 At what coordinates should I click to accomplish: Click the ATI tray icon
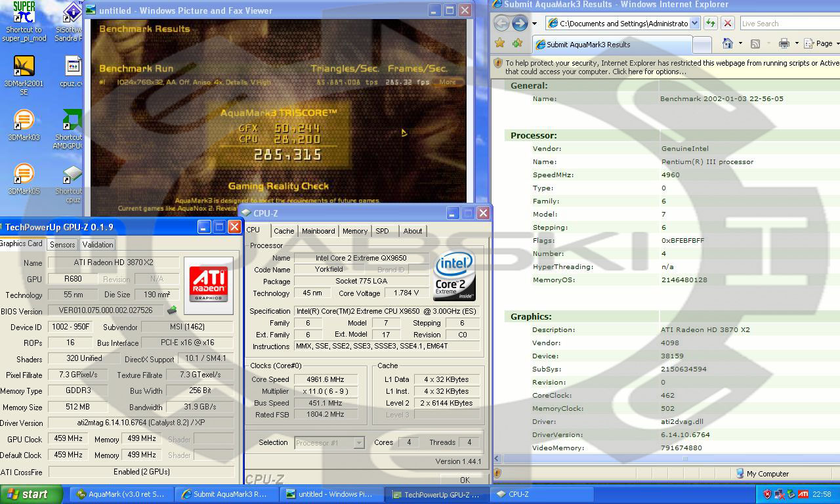[x=803, y=494]
